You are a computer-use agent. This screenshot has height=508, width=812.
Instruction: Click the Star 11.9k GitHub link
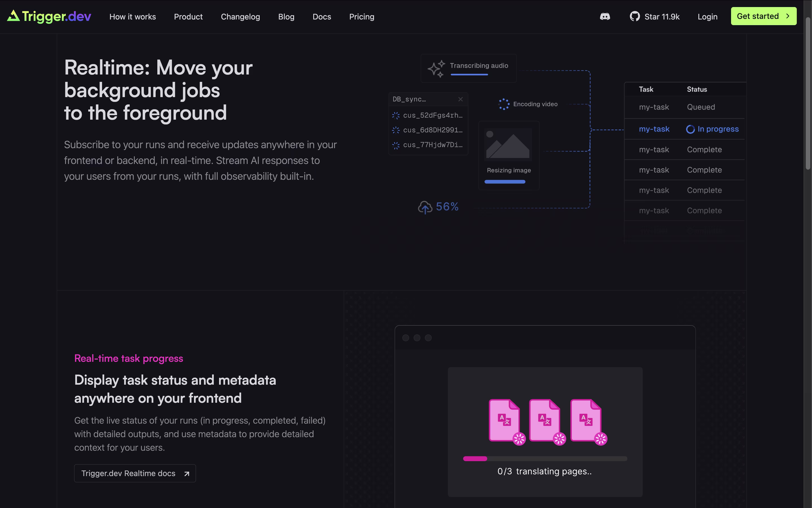point(655,16)
